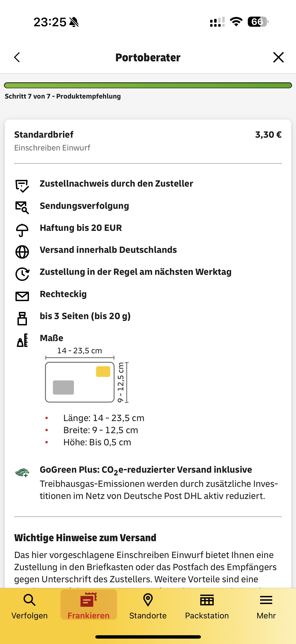Tap the Standardbrief product title
The image size is (296, 644).
tap(44, 135)
